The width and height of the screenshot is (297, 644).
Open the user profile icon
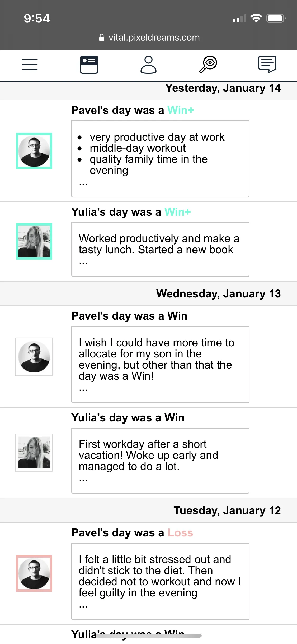(148, 65)
